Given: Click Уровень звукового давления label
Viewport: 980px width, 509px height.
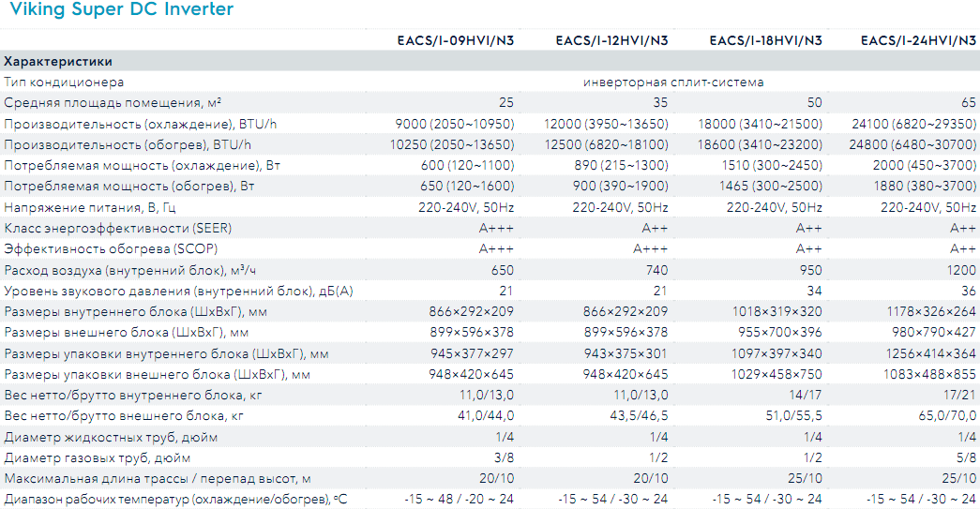Looking at the screenshot, I should pyautogui.click(x=179, y=291).
